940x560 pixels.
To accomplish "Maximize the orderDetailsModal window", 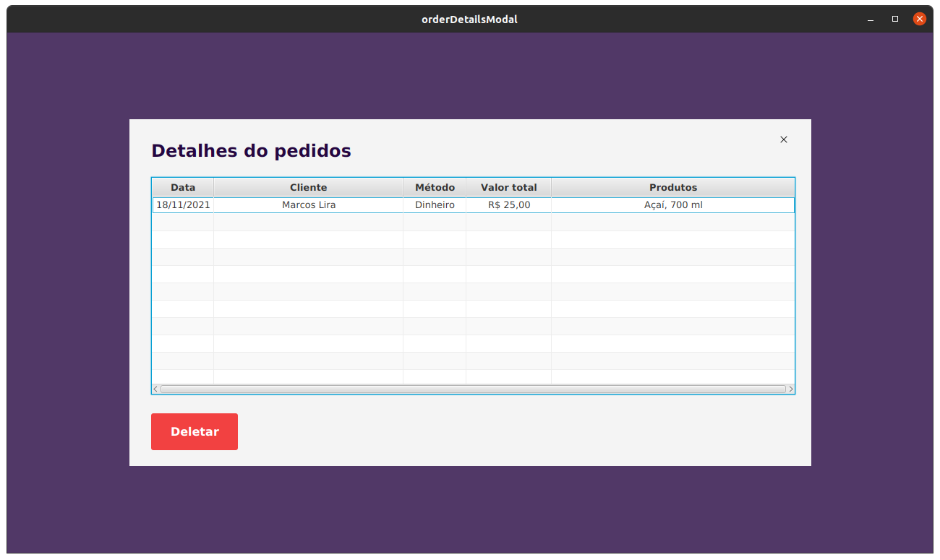I will point(895,20).
